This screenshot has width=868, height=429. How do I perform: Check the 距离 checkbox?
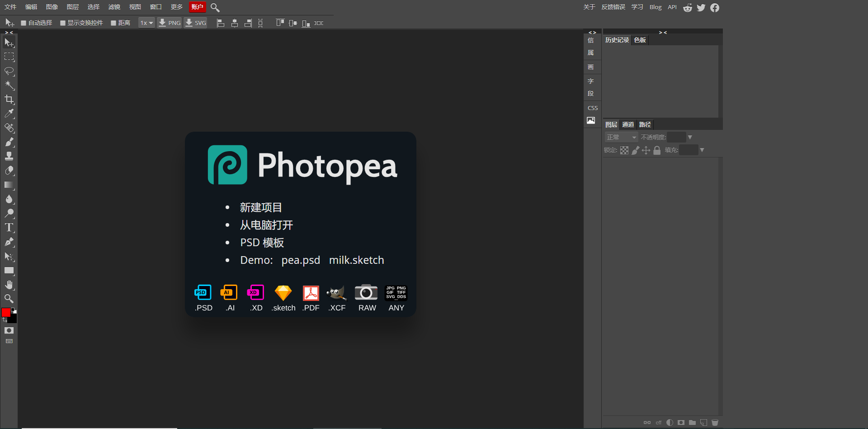(113, 23)
